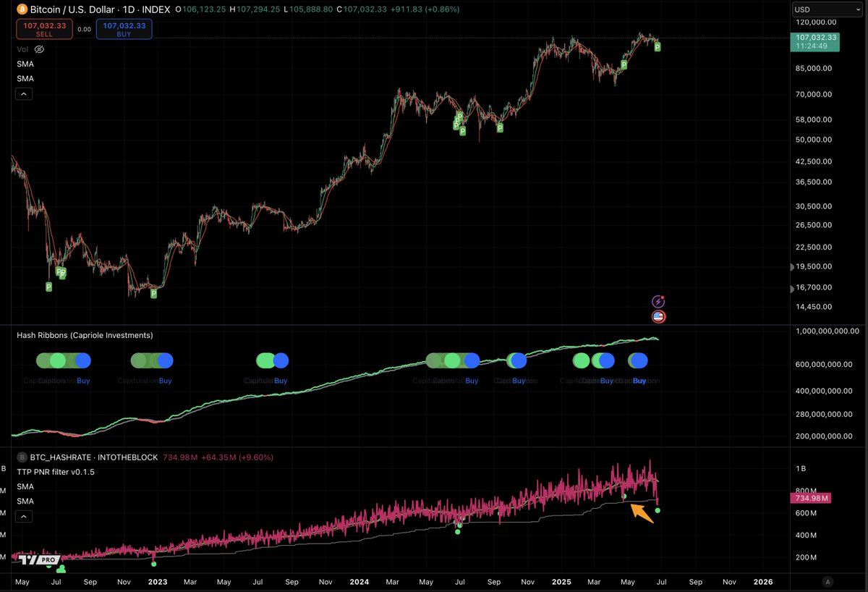Viewport: 868px width, 592px height.
Task: Click the blue BUY 107,032.33 button
Action: [124, 29]
